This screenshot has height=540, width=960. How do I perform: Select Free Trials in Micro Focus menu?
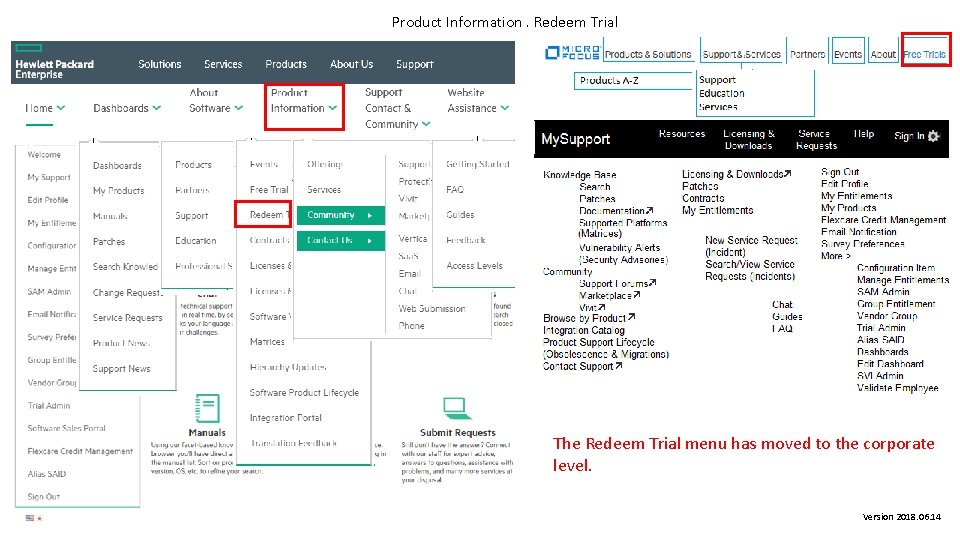point(924,54)
